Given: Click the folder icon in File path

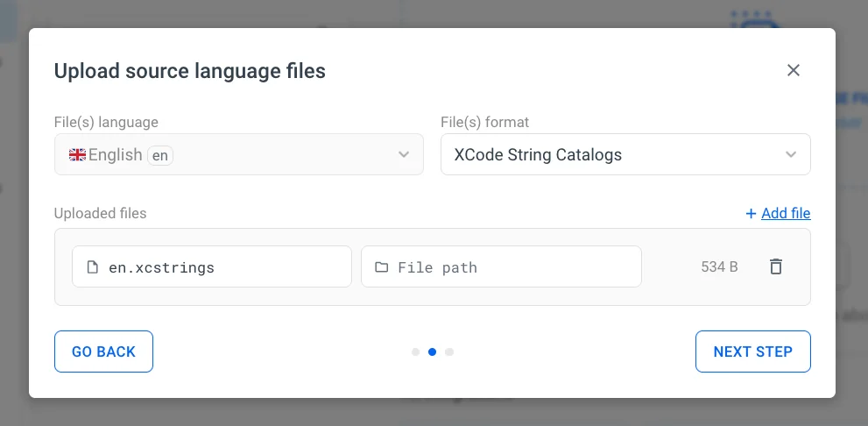Looking at the screenshot, I should pos(381,267).
